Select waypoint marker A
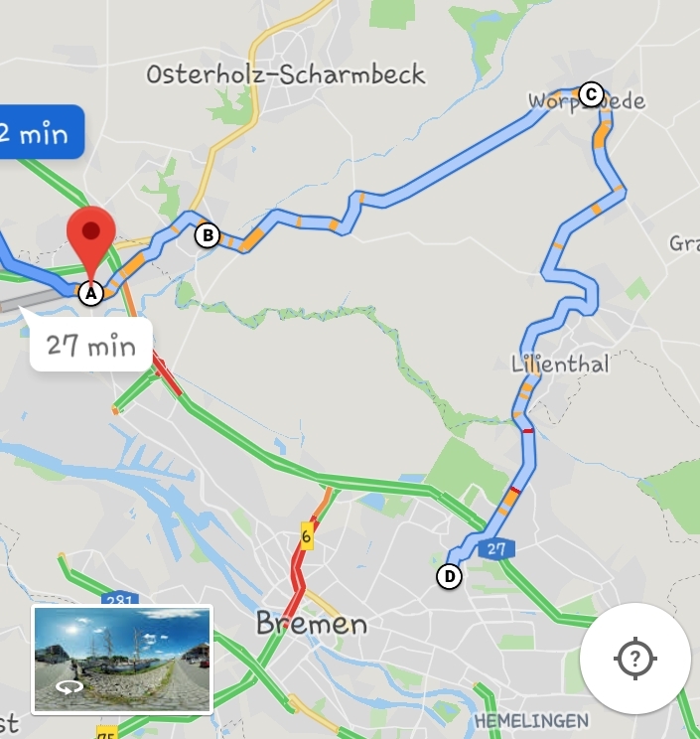Image resolution: width=700 pixels, height=739 pixels. pyautogui.click(x=91, y=294)
